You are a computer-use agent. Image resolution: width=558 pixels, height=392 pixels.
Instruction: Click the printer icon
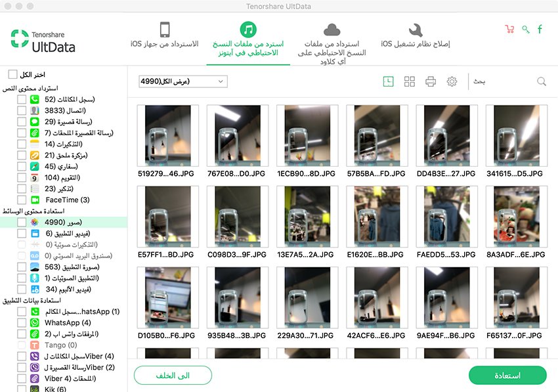pos(431,81)
